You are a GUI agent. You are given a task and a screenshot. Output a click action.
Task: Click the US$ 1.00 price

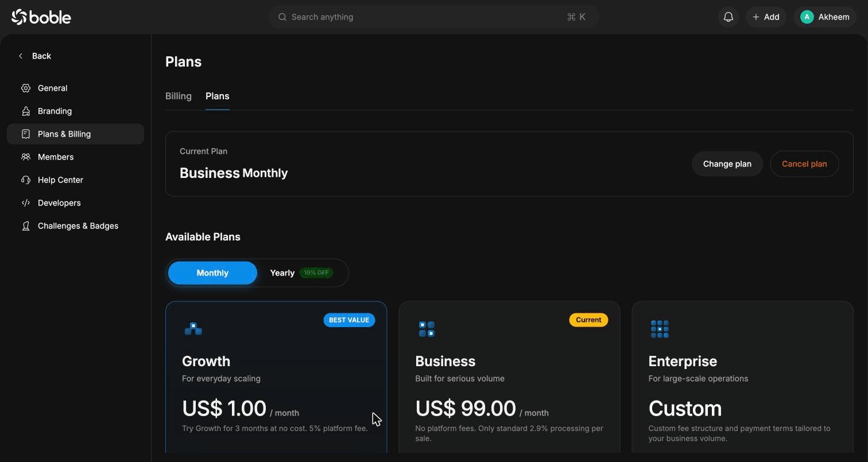pos(224,408)
